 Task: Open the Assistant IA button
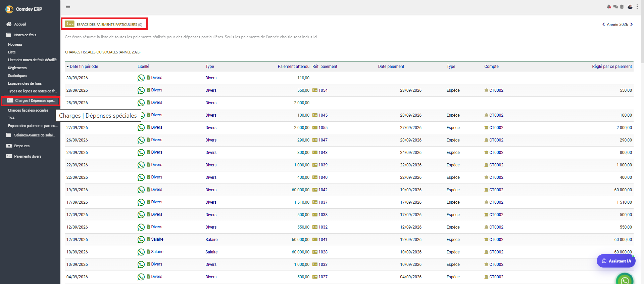coord(616,261)
